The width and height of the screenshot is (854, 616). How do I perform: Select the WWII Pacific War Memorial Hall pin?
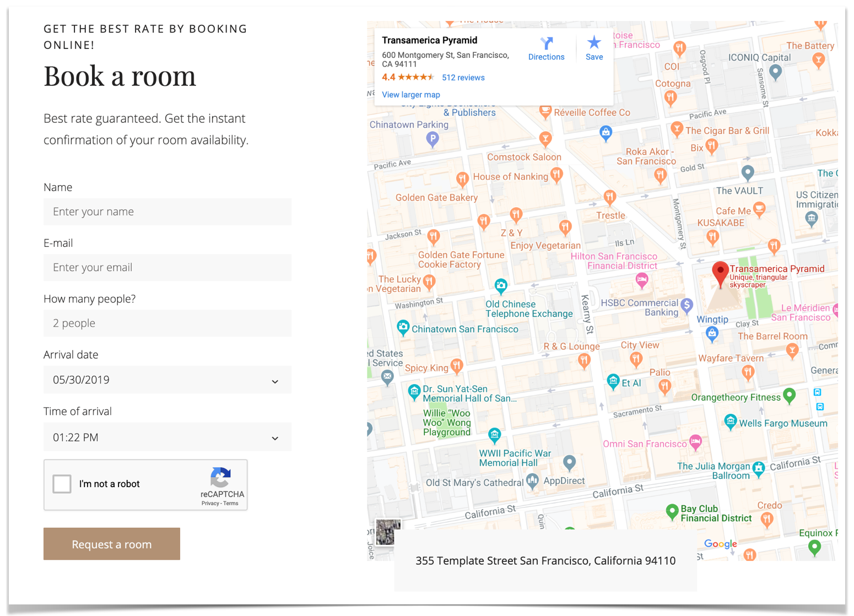tap(494, 436)
